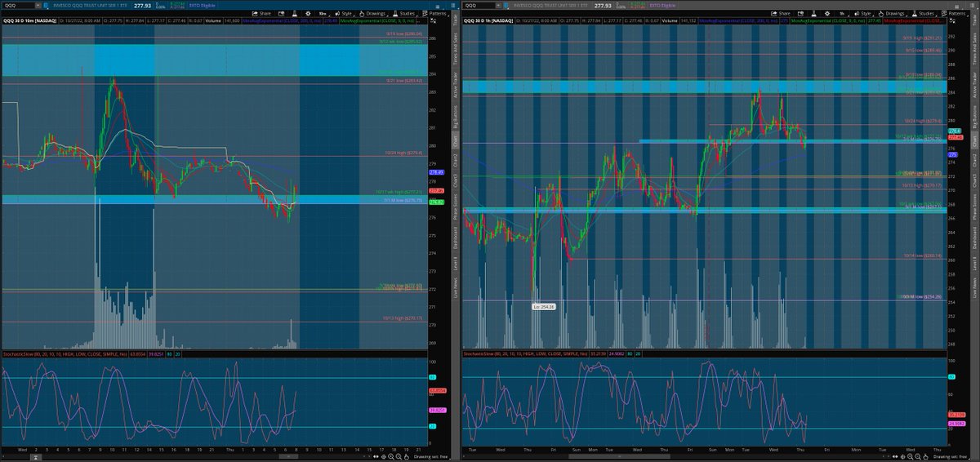Image resolution: width=980 pixels, height=462 pixels.
Task: Click the 278.49 price bubble on left axis
Action: (x=437, y=172)
